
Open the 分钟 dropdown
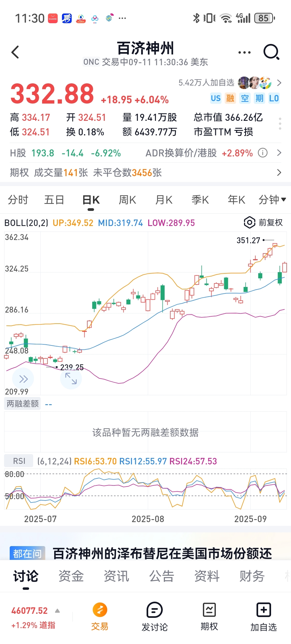[x=272, y=200]
